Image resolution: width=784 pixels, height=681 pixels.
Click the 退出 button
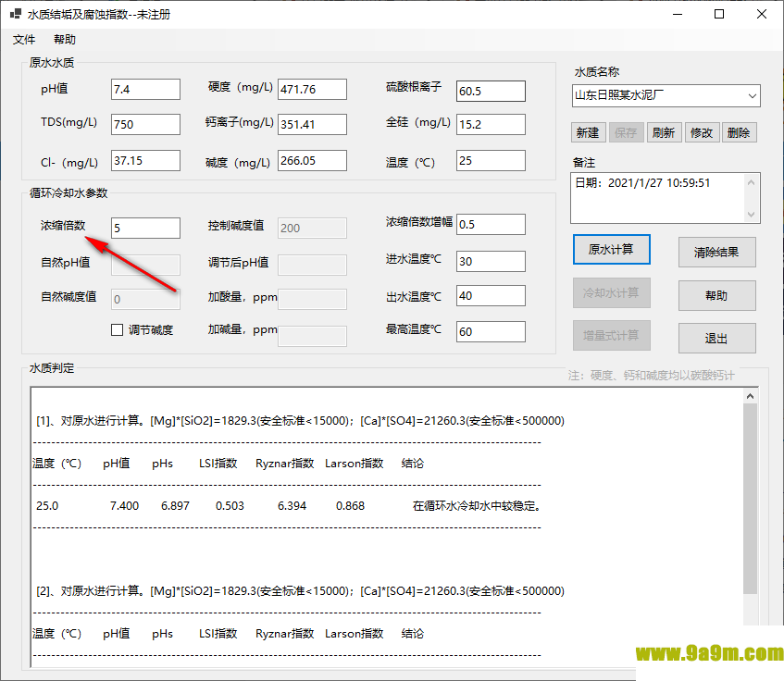tap(717, 339)
